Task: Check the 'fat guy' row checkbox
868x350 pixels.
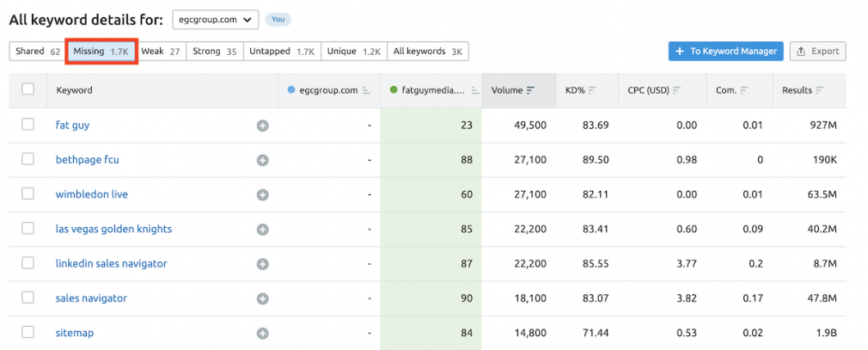Action: [x=28, y=125]
